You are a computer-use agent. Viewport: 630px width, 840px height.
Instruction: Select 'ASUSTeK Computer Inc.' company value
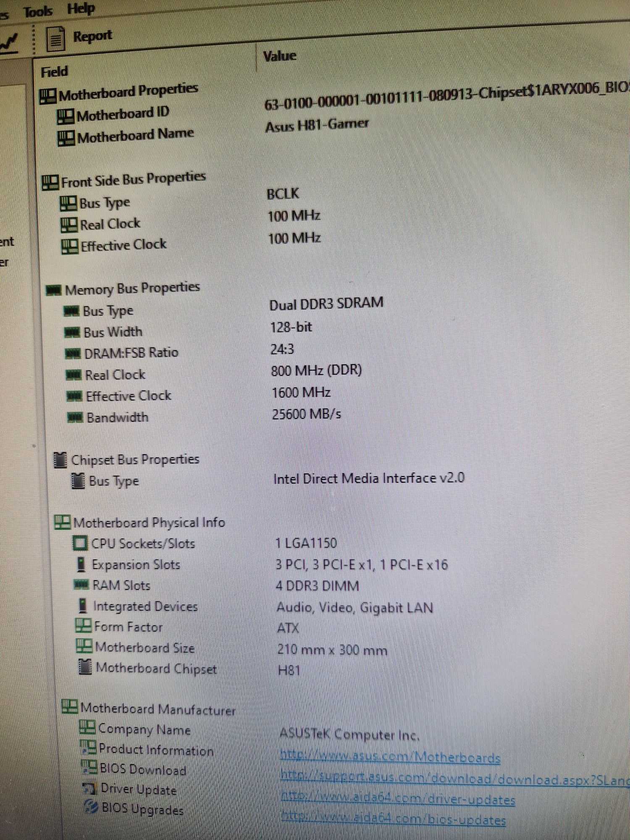pos(349,735)
